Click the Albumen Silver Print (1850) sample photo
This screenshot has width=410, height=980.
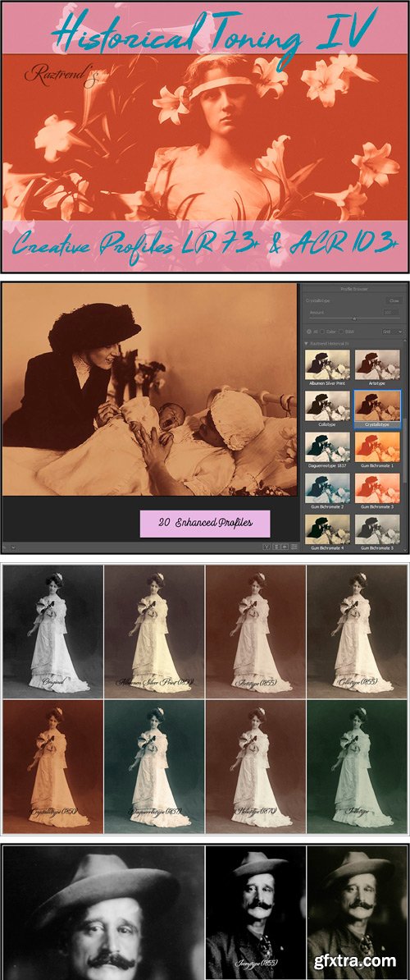(x=154, y=632)
